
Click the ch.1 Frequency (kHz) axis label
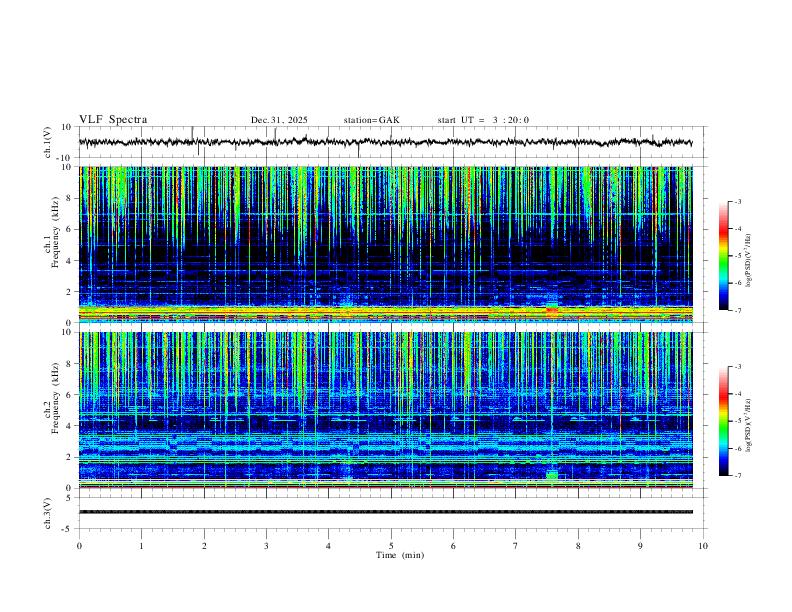point(51,233)
